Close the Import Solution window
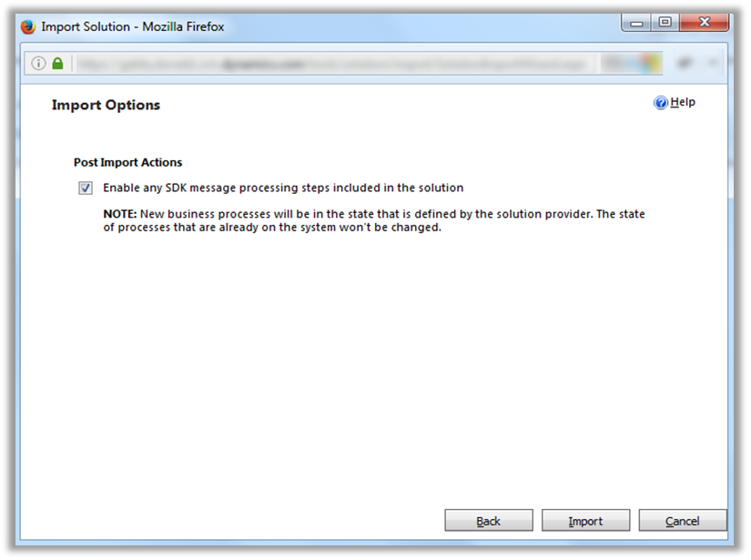This screenshot has width=751, height=560. click(x=705, y=23)
